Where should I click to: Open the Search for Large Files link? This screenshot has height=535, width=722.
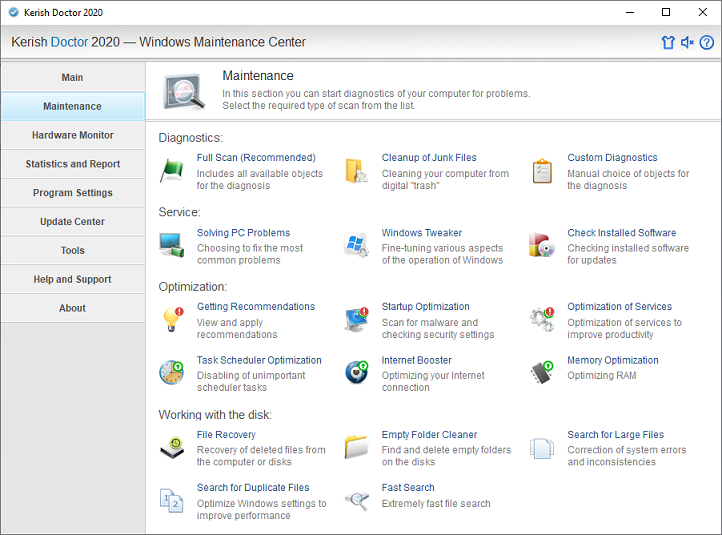click(x=616, y=435)
